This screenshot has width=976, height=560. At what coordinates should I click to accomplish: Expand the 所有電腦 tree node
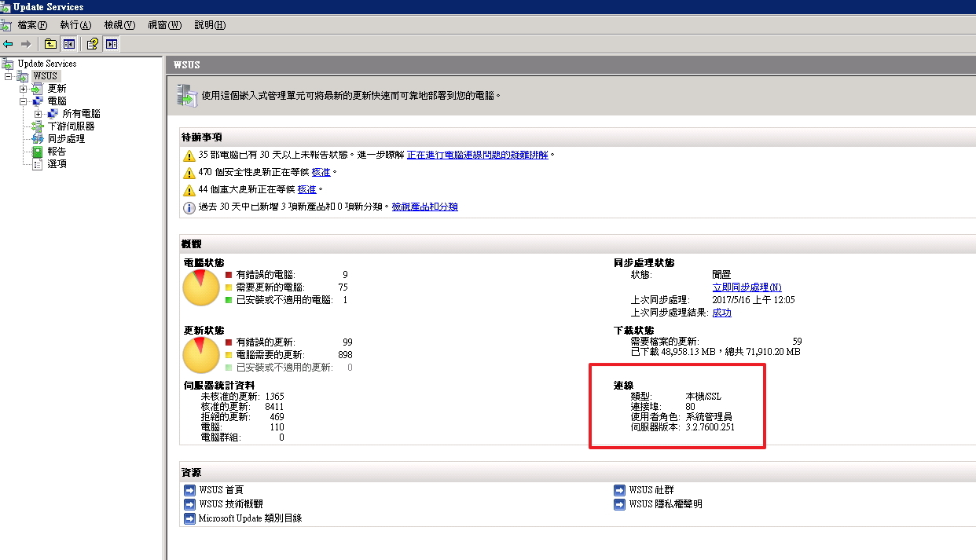pyautogui.click(x=38, y=114)
